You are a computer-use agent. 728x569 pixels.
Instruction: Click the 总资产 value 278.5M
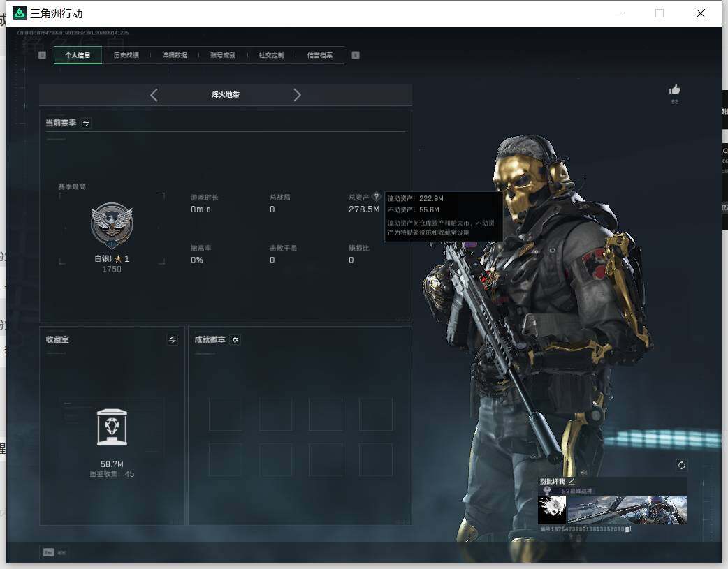click(x=364, y=209)
